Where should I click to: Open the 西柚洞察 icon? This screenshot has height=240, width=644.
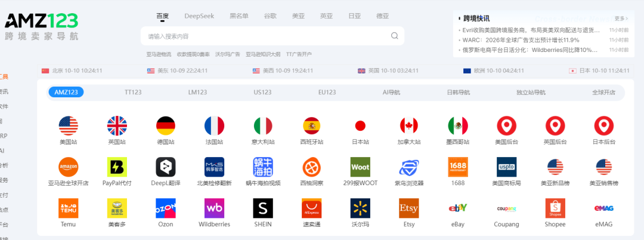(x=312, y=167)
